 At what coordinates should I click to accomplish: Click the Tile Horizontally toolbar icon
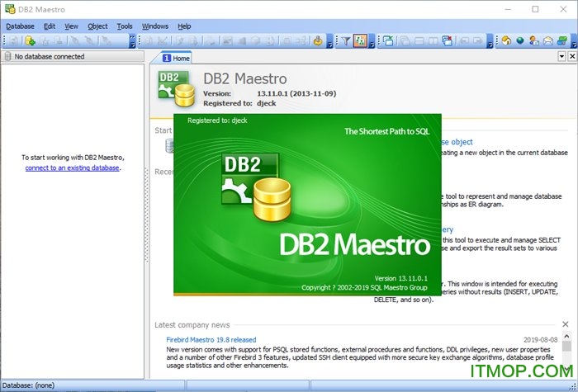tap(419, 41)
